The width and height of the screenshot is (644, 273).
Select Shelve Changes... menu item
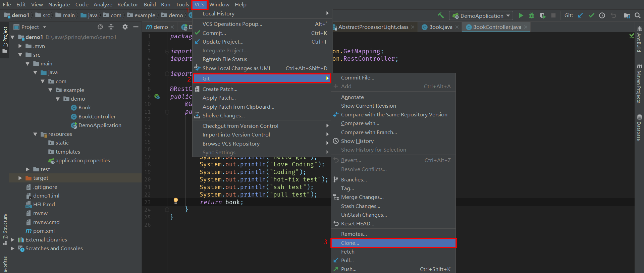click(x=262, y=115)
